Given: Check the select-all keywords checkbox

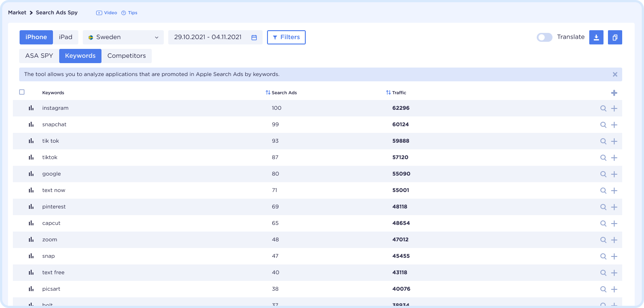Looking at the screenshot, I should [22, 92].
